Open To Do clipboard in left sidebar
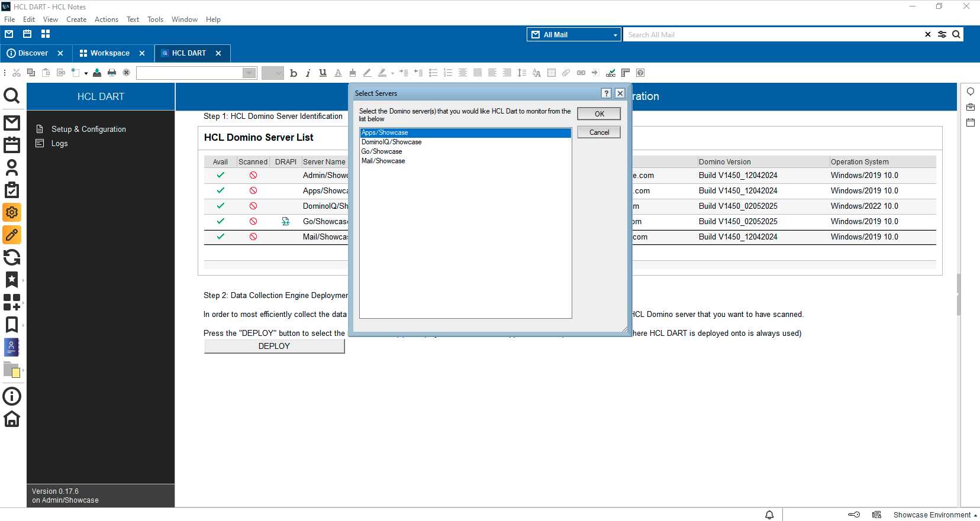The width and height of the screenshot is (980, 521). (x=12, y=190)
